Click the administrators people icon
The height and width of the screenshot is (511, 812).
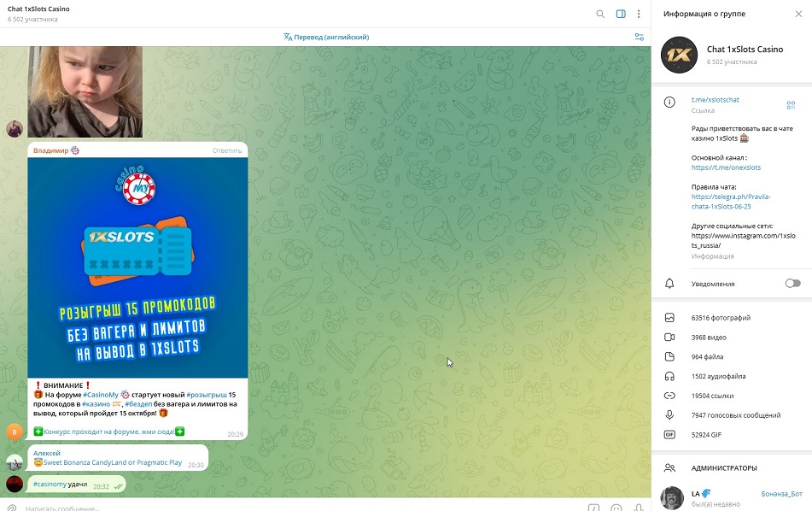[669, 468]
